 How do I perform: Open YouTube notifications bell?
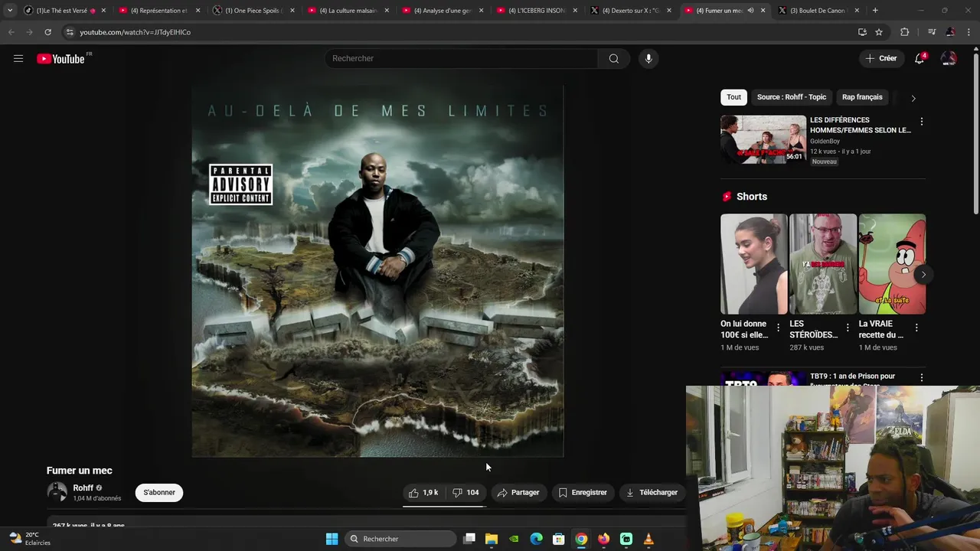pos(920,58)
